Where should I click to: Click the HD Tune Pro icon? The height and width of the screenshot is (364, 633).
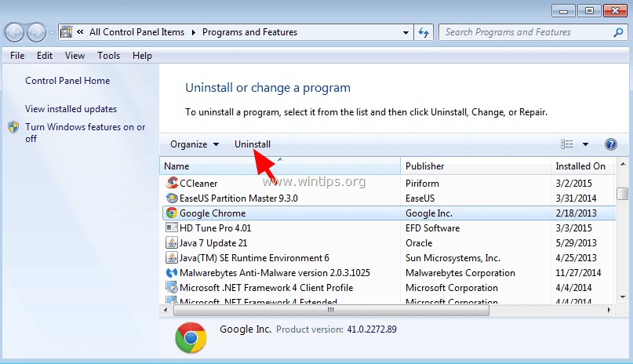172,227
